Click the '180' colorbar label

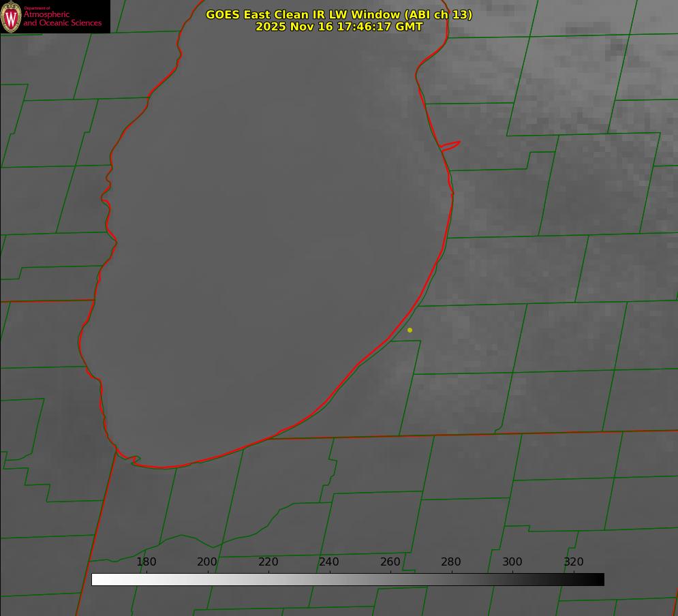[x=146, y=561]
